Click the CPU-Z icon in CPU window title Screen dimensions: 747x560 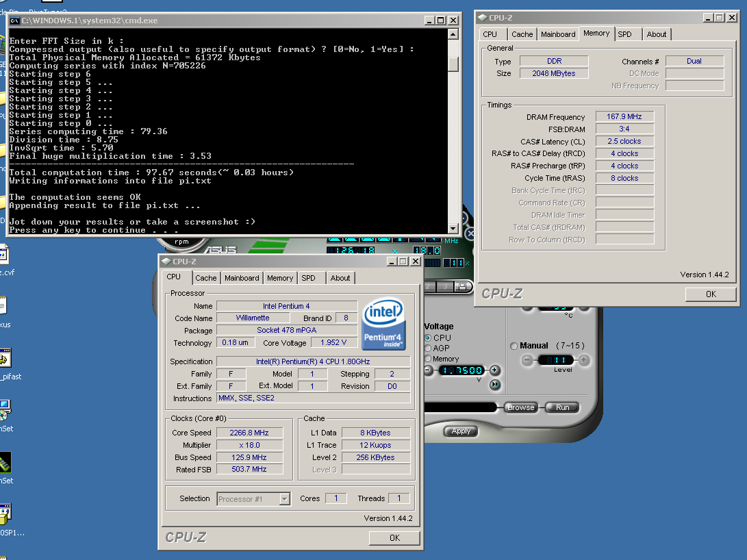click(166, 262)
